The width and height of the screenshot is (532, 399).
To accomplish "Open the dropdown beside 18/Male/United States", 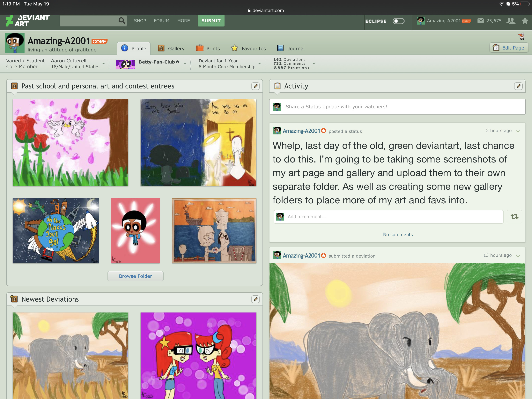I will pyautogui.click(x=104, y=64).
